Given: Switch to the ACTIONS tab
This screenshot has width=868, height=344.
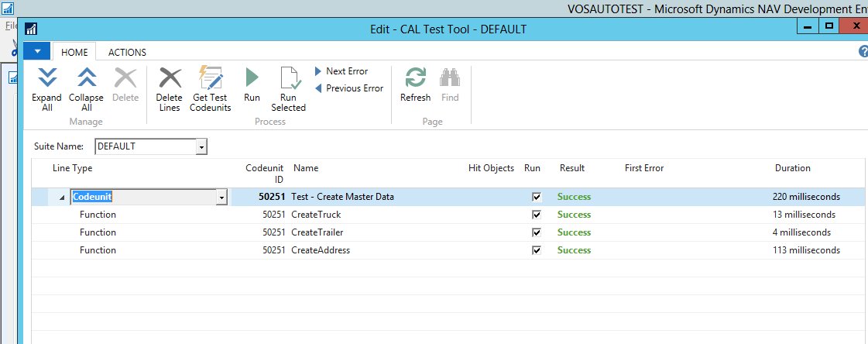Looking at the screenshot, I should click(x=127, y=52).
